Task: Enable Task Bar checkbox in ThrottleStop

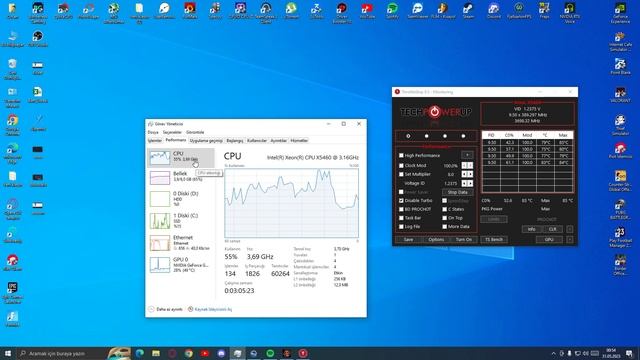Action: click(401, 218)
